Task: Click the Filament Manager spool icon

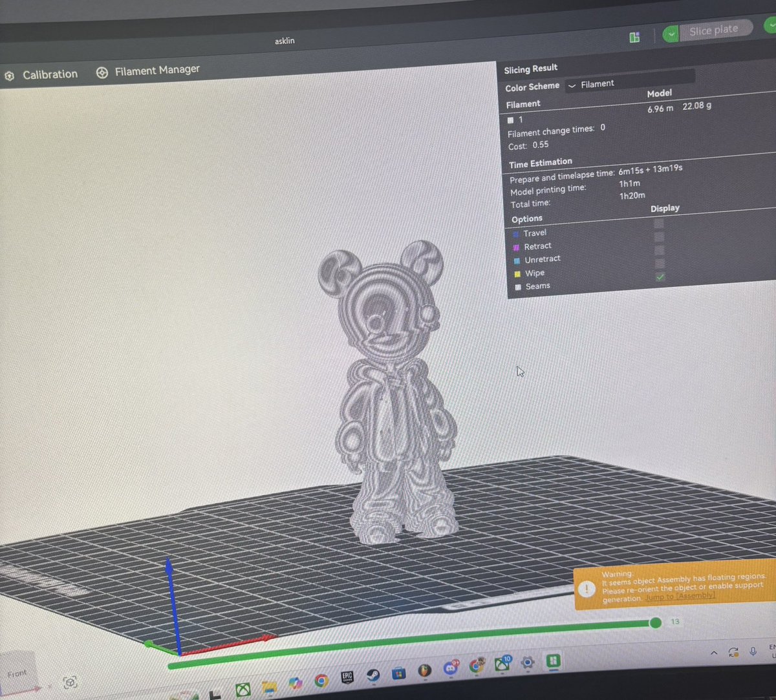Action: coord(102,73)
